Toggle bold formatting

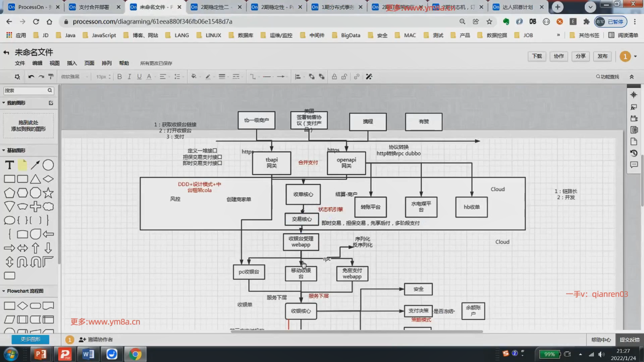pos(119,77)
